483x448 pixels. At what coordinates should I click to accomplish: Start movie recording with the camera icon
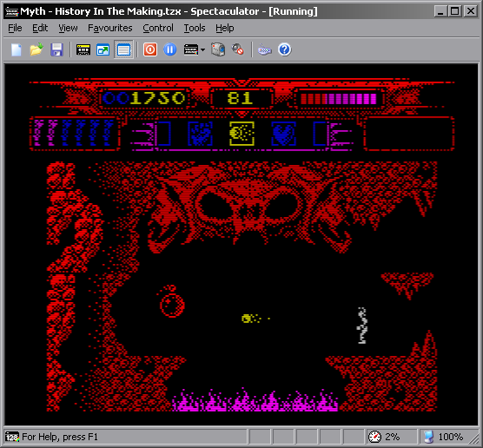(x=218, y=49)
